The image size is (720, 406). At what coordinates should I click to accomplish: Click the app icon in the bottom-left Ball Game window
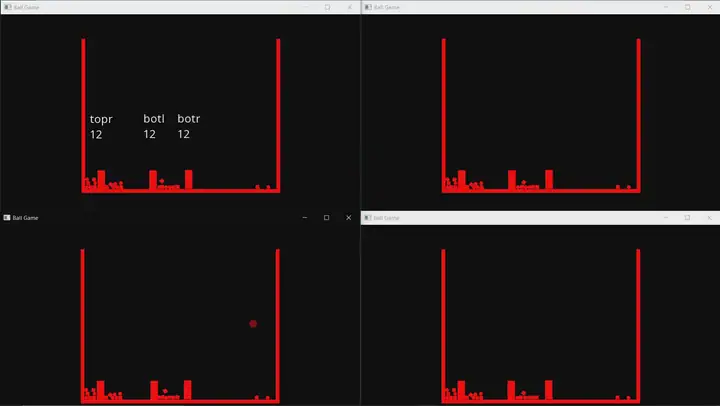click(x=7, y=218)
